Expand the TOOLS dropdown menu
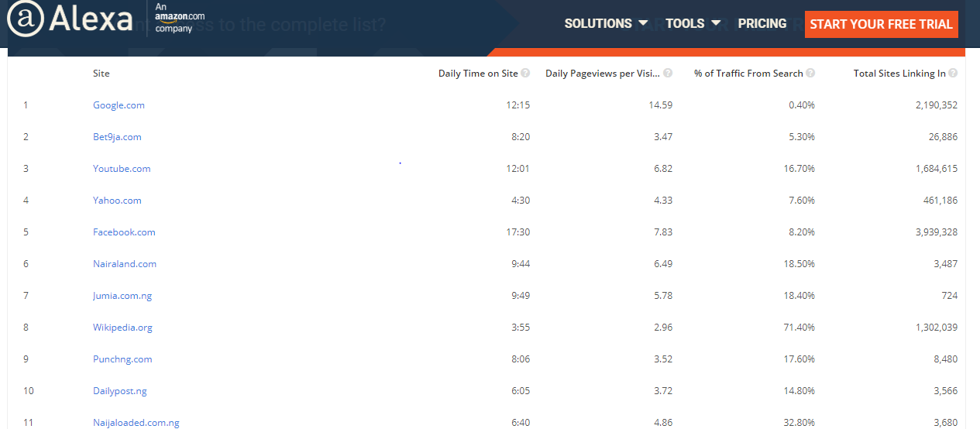Image resolution: width=980 pixels, height=429 pixels. (693, 23)
